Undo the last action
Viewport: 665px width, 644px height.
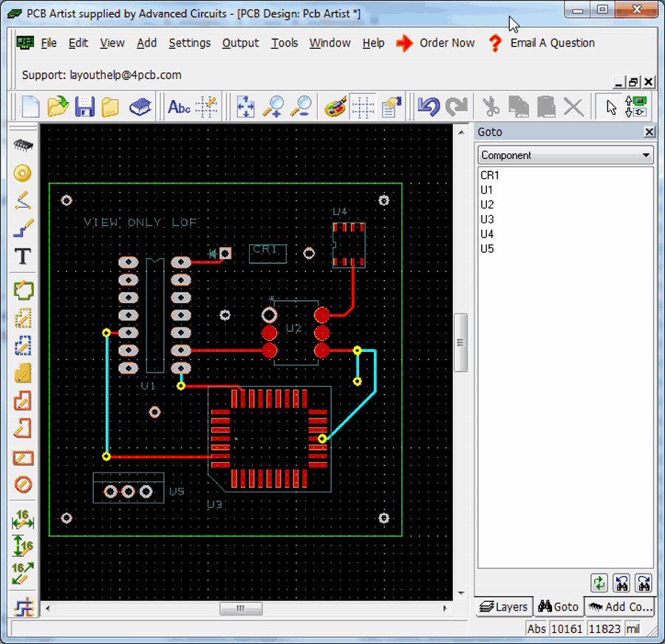tap(429, 106)
